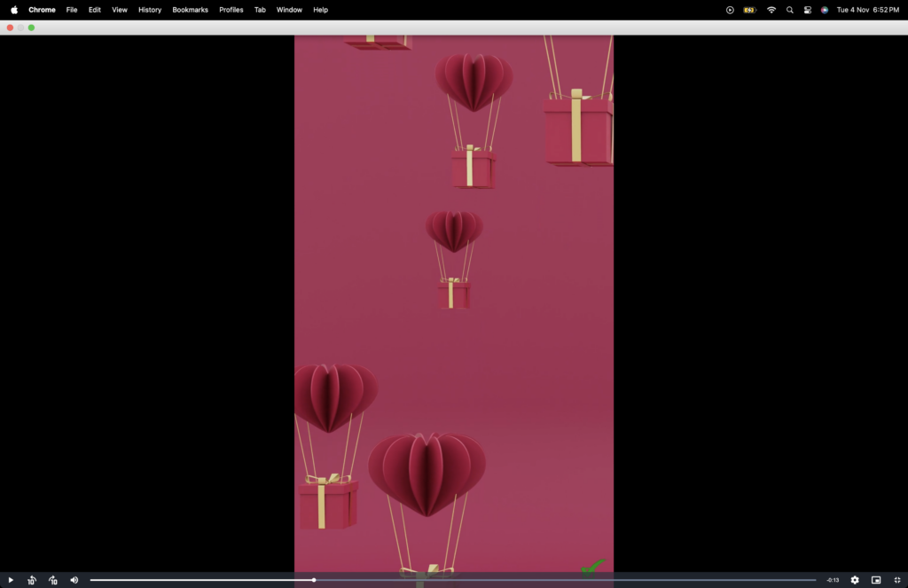Screen dimensions: 908x588
Task: Click the date and time clock
Action: [867, 10]
